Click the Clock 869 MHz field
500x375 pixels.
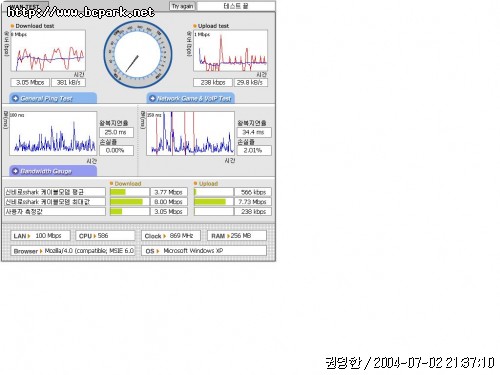[171, 236]
